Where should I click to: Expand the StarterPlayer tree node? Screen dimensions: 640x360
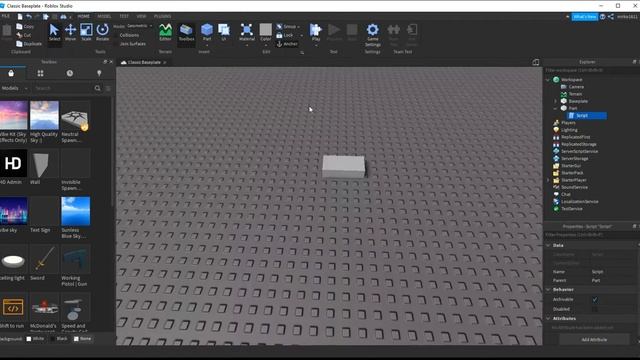coord(548,180)
